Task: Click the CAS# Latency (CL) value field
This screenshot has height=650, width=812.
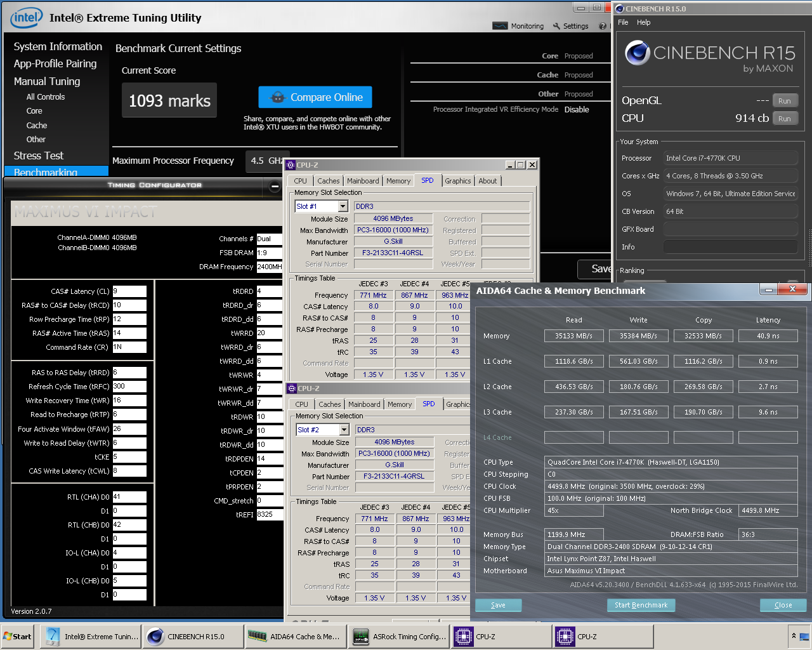Action: (129, 291)
